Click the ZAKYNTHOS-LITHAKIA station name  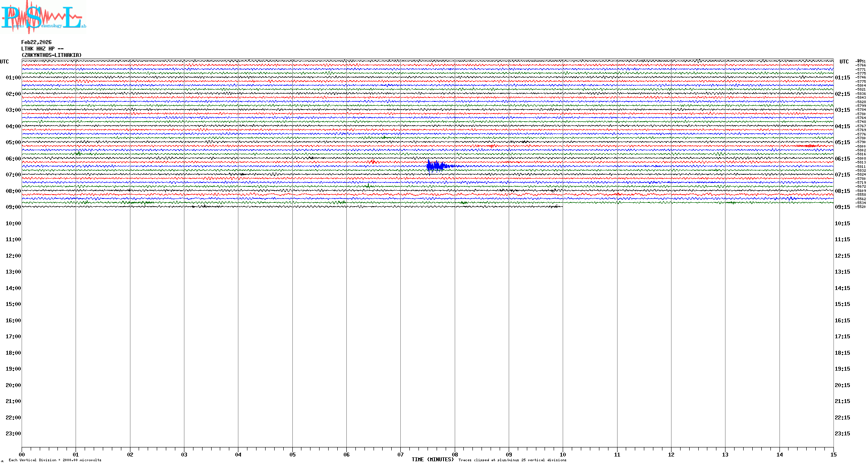point(51,55)
